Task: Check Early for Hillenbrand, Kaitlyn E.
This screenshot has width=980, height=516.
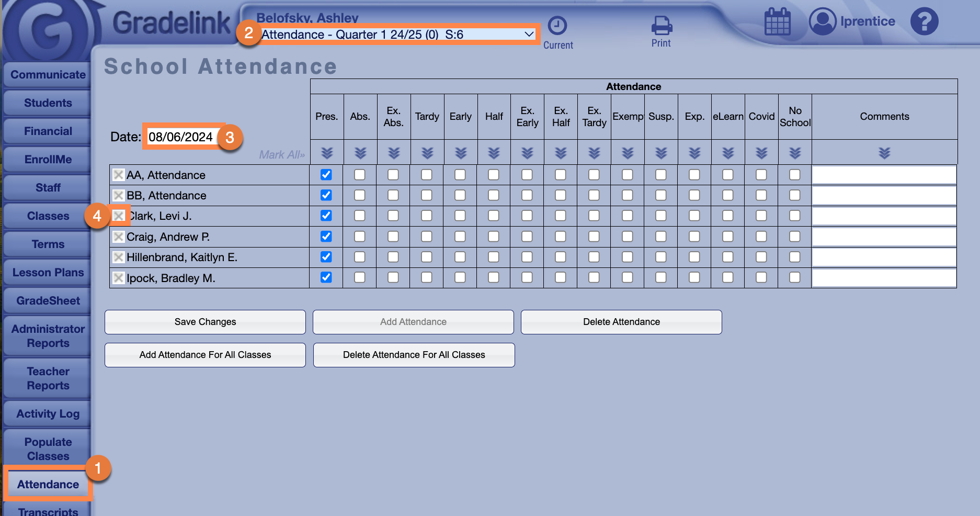Action: pos(460,257)
